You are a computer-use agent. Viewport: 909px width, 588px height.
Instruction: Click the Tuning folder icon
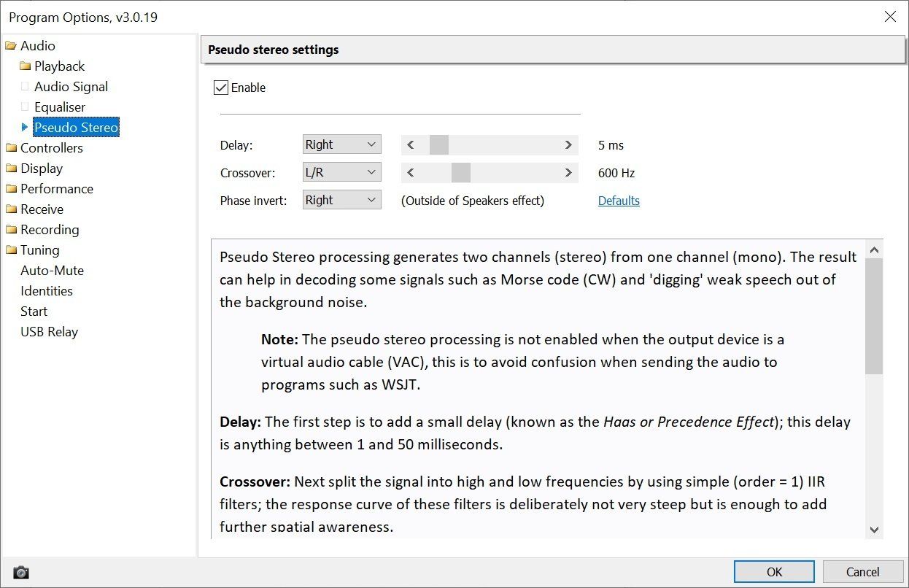11,250
